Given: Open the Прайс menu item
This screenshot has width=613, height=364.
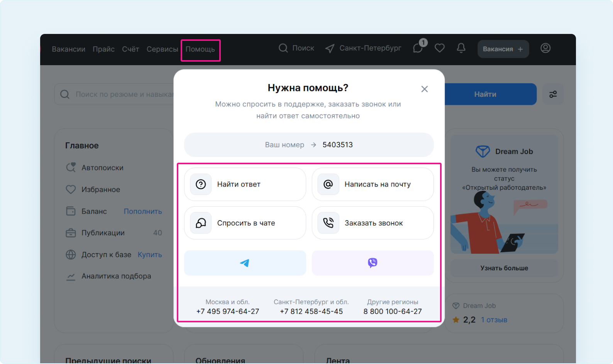Looking at the screenshot, I should (103, 49).
